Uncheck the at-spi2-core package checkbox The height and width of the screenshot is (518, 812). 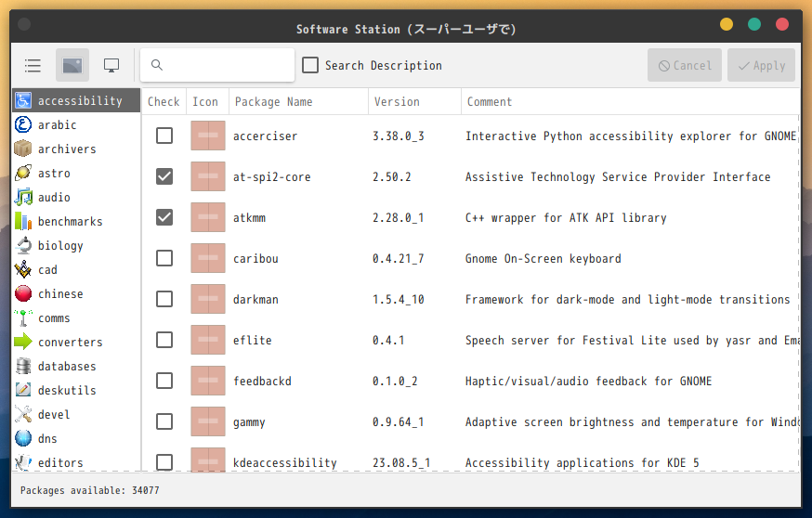pos(164,176)
